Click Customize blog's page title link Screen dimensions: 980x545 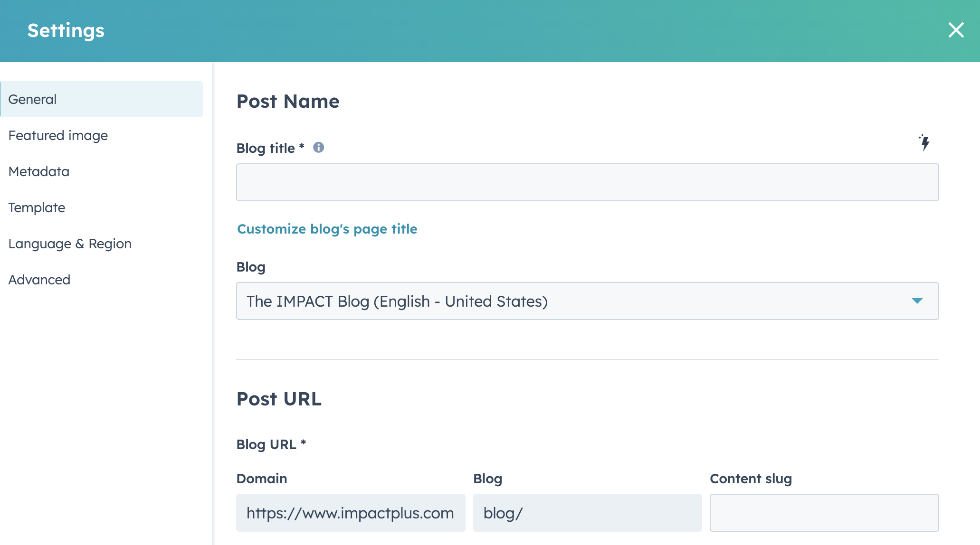click(x=327, y=229)
